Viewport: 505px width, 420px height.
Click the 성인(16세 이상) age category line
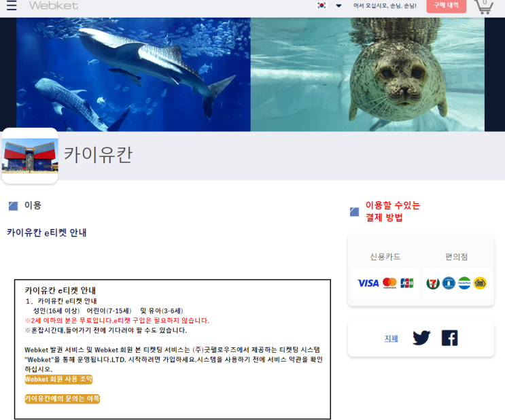pyautogui.click(x=108, y=311)
